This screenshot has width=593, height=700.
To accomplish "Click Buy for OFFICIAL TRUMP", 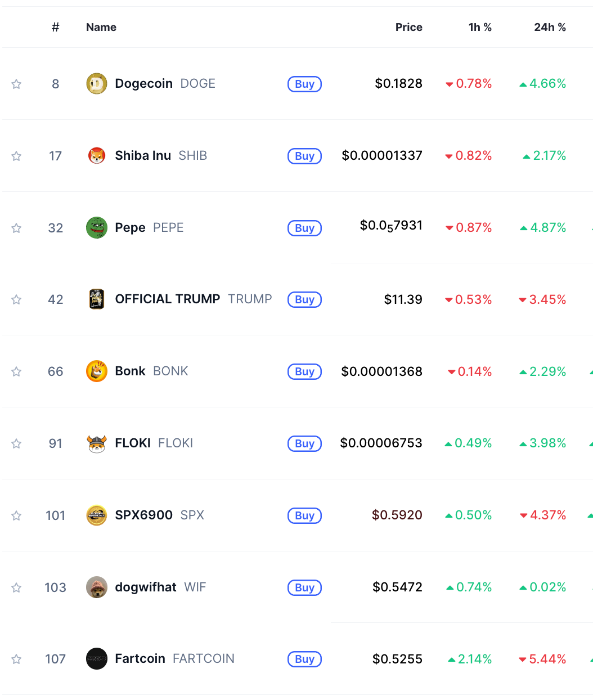I will pos(304,299).
